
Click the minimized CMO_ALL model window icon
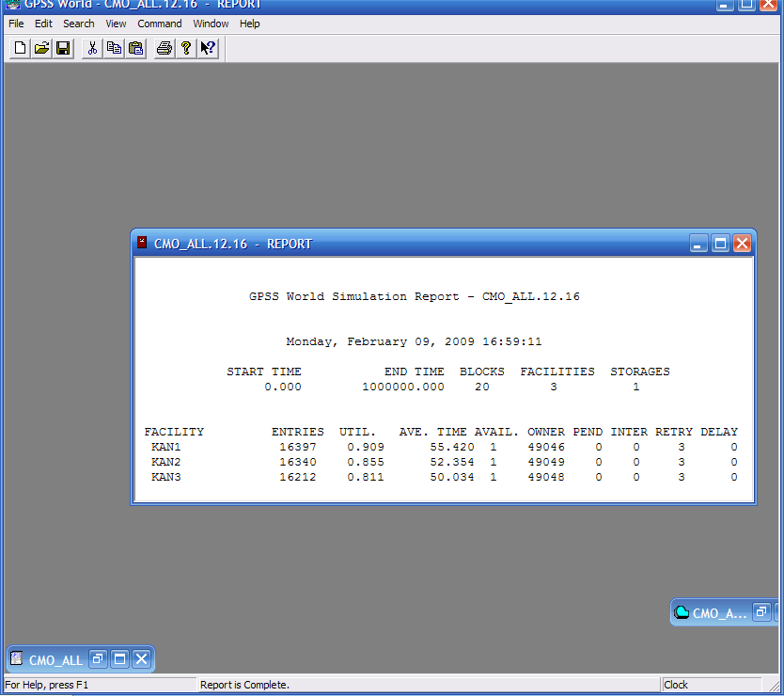17,658
